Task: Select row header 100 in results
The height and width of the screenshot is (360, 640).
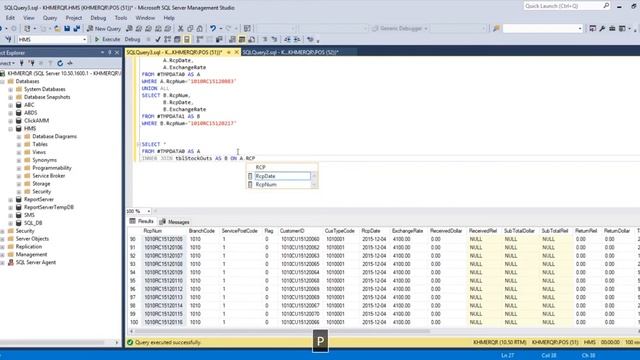Action: [x=133, y=322]
